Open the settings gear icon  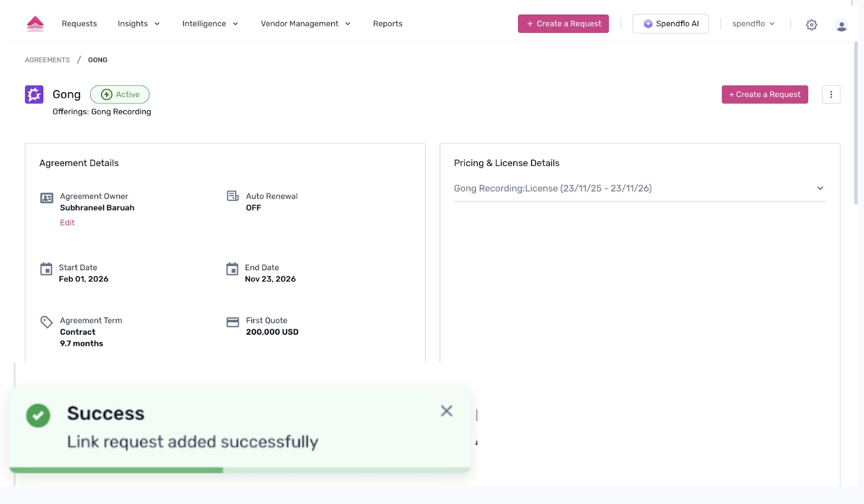point(811,24)
